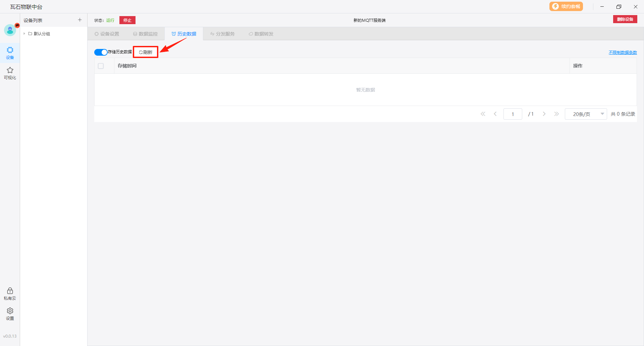The width and height of the screenshot is (644, 346).
Task: Open the 设备 section in sidebar
Action: [x=10, y=53]
